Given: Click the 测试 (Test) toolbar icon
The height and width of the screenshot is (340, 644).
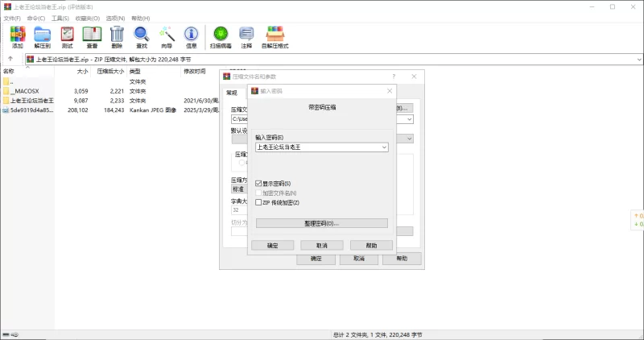Looking at the screenshot, I should point(68,35).
